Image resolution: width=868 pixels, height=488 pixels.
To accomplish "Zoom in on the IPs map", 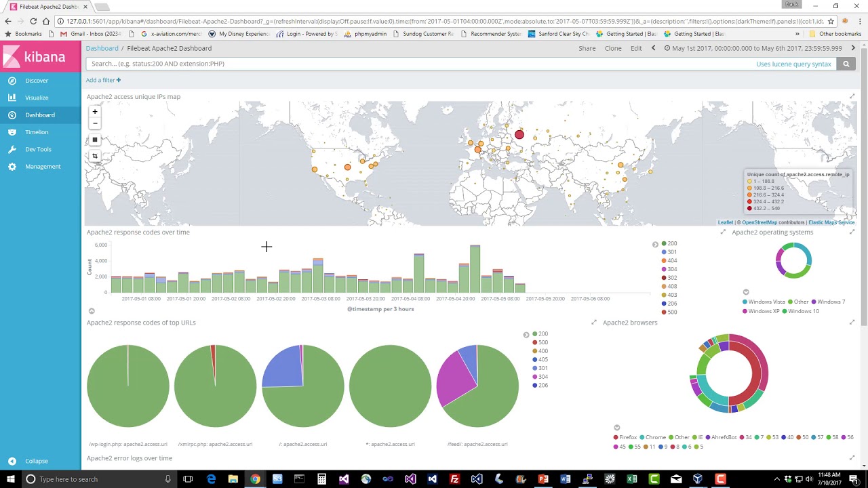I will tap(95, 112).
